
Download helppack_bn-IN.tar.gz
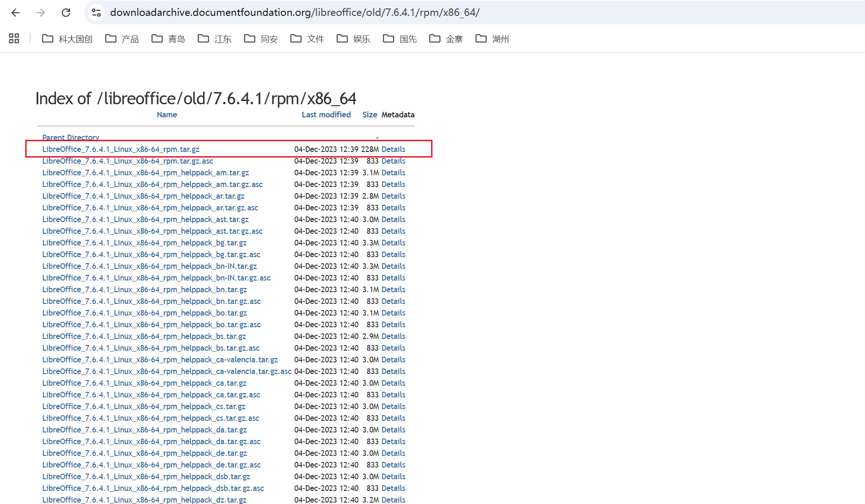tap(150, 266)
